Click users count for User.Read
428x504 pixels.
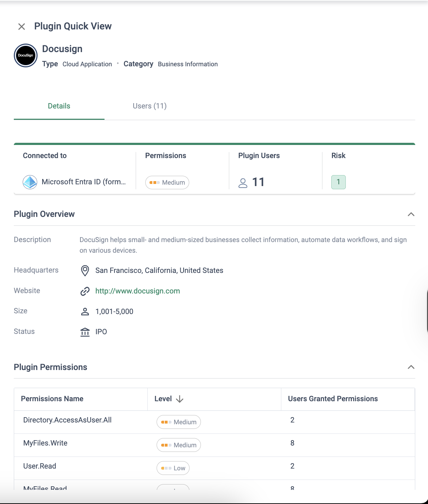coord(292,466)
